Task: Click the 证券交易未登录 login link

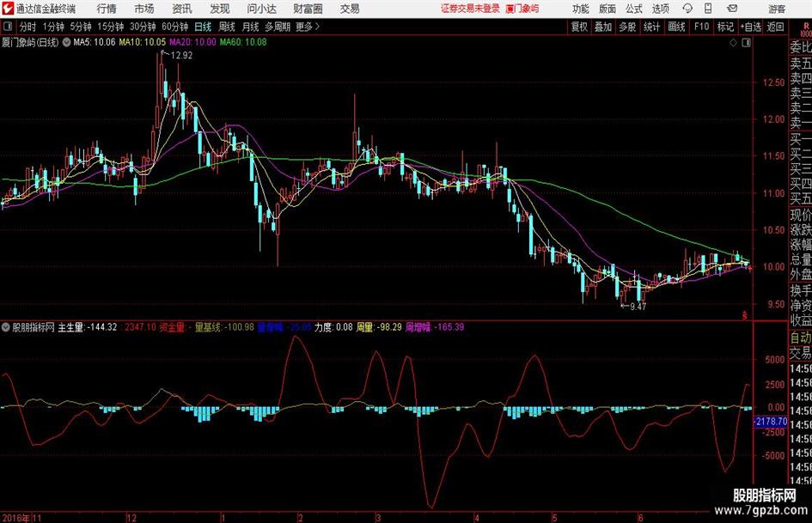Action: (470, 9)
